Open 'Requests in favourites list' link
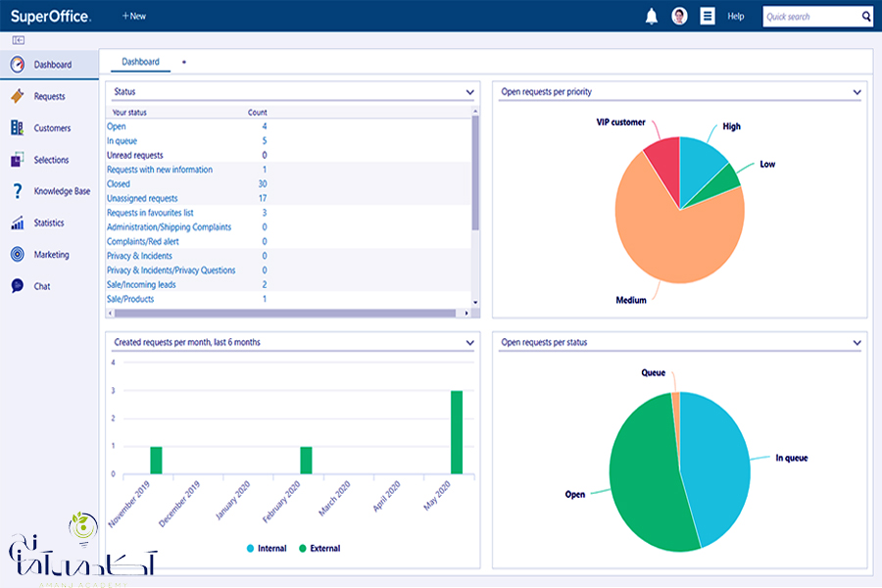The image size is (882, 588). 150,213
